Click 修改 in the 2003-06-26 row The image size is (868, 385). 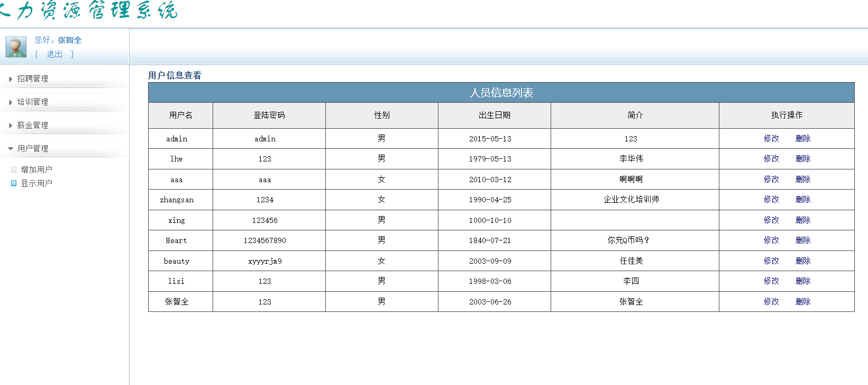tap(771, 301)
